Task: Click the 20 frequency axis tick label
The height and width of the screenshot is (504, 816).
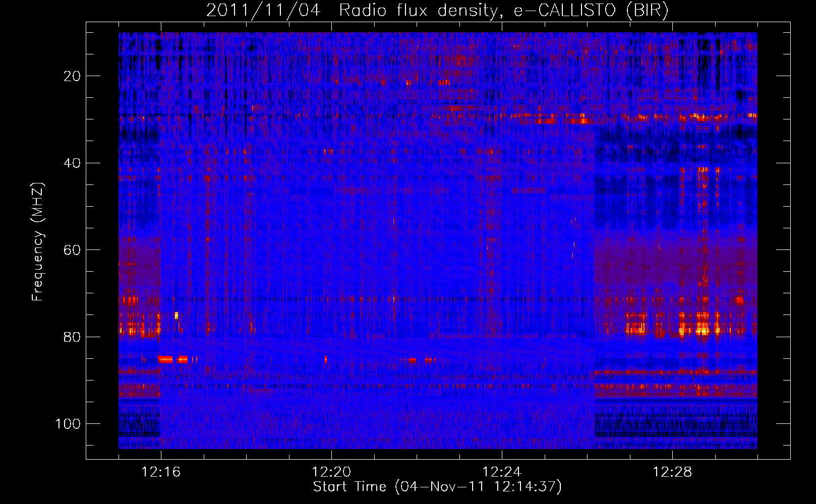Action: (73, 76)
